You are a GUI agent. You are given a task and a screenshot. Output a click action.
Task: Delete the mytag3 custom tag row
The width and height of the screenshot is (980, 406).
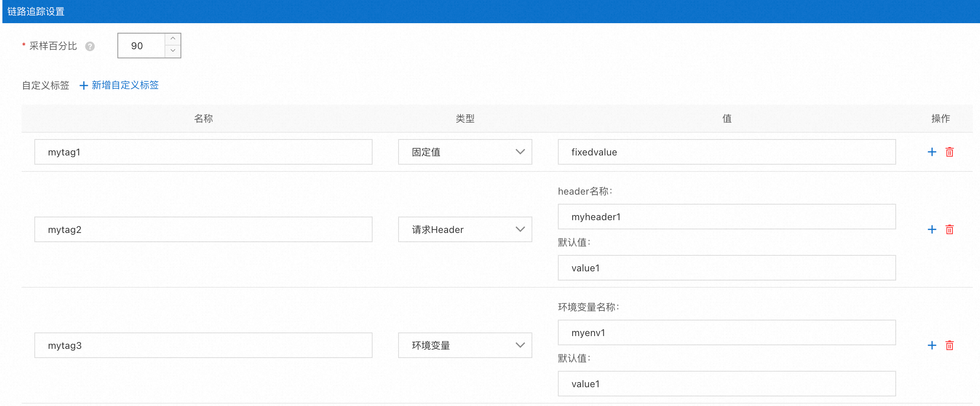pyautogui.click(x=950, y=345)
